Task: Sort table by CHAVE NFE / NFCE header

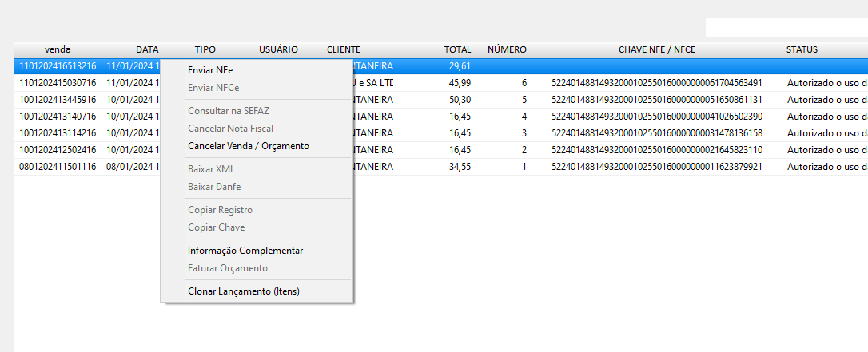Action: click(x=656, y=49)
